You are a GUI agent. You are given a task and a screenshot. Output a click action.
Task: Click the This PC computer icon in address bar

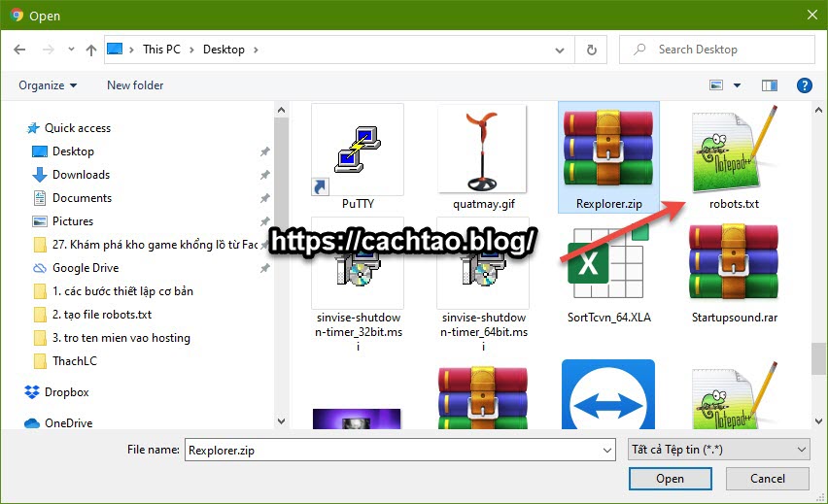coord(115,50)
